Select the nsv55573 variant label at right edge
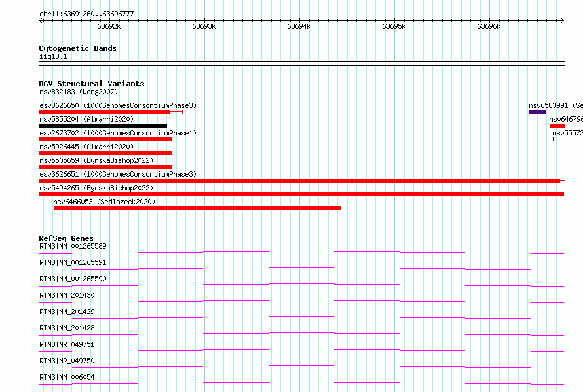583x392 pixels. (567, 133)
